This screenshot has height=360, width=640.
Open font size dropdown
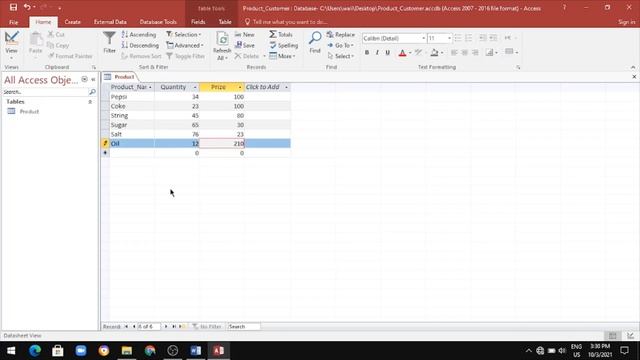[449, 38]
